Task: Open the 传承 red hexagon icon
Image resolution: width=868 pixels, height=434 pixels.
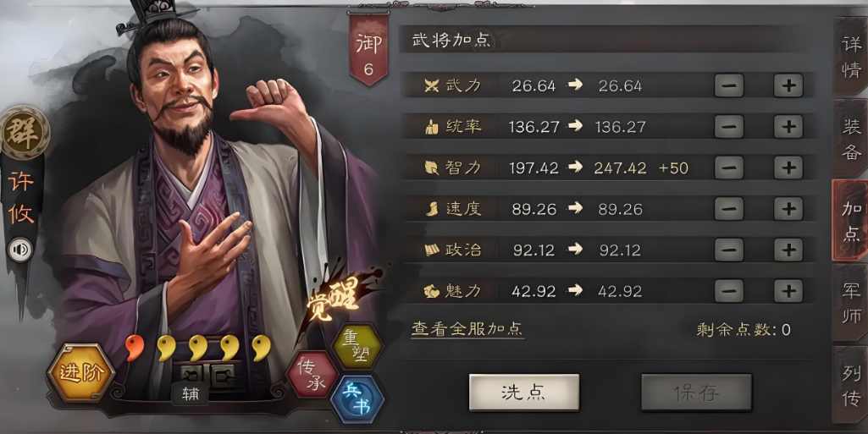Action: click(x=312, y=374)
